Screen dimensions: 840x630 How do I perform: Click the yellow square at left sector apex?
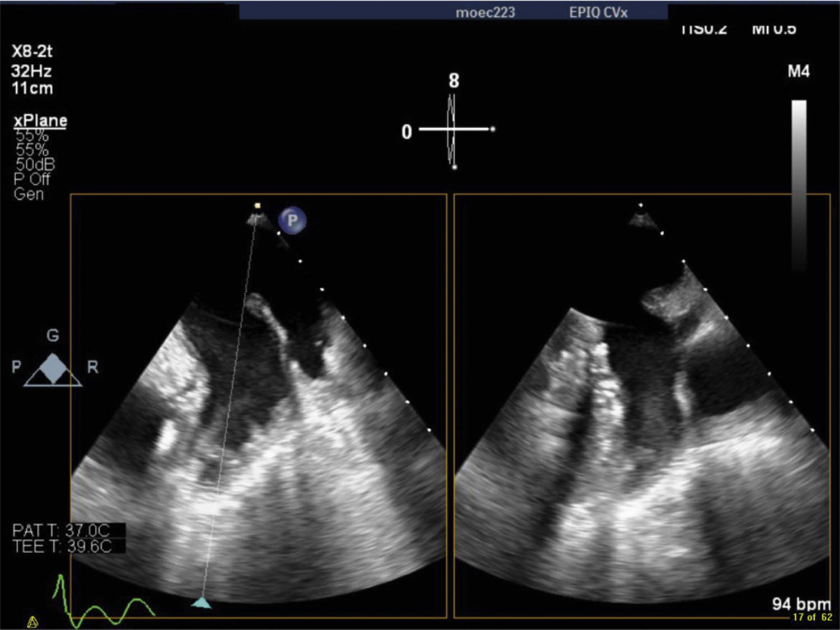point(258,206)
